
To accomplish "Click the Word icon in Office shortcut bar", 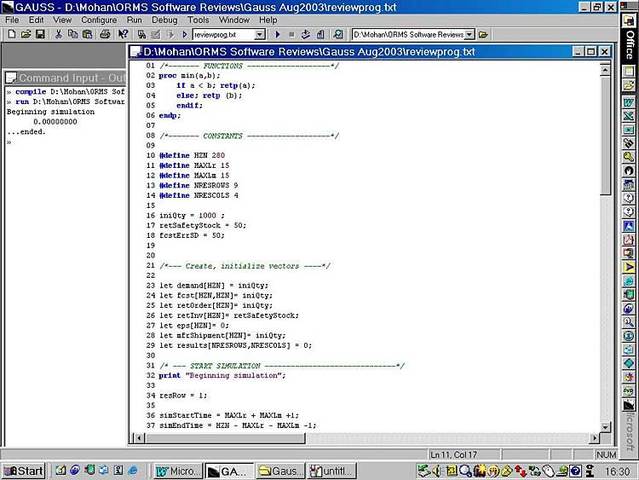I will click(x=628, y=102).
